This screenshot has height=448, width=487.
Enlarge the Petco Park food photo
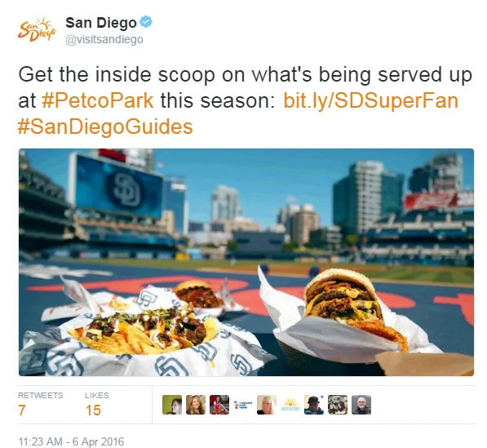pos(246,262)
